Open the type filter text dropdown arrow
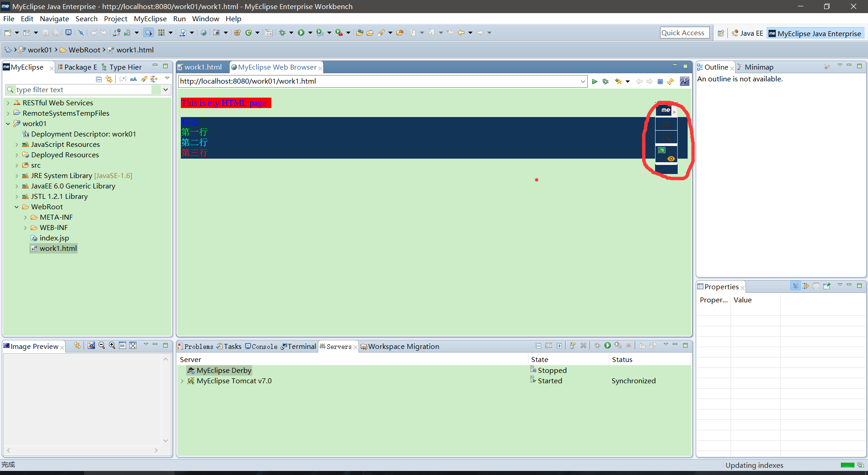This screenshot has width=868, height=475. (x=166, y=89)
